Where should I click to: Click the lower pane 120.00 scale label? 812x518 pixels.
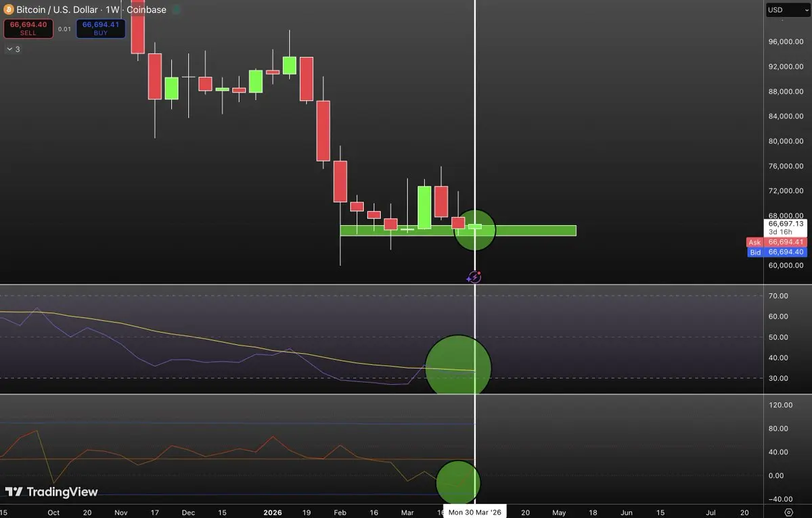click(x=780, y=405)
